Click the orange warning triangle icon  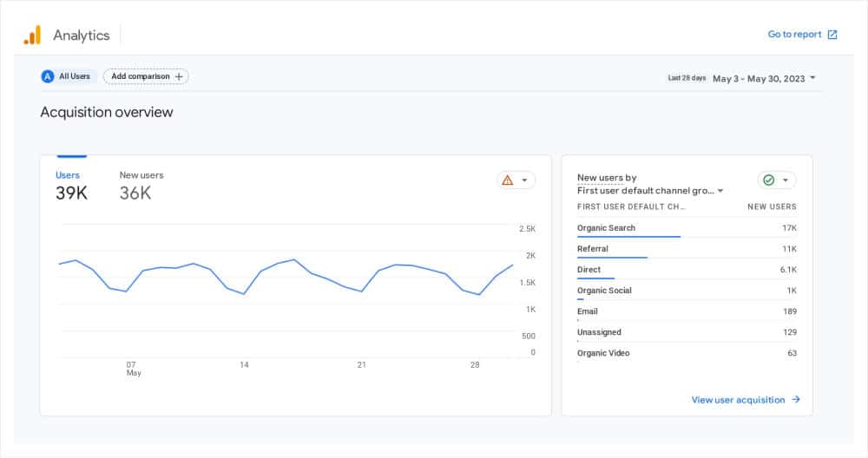click(x=507, y=180)
